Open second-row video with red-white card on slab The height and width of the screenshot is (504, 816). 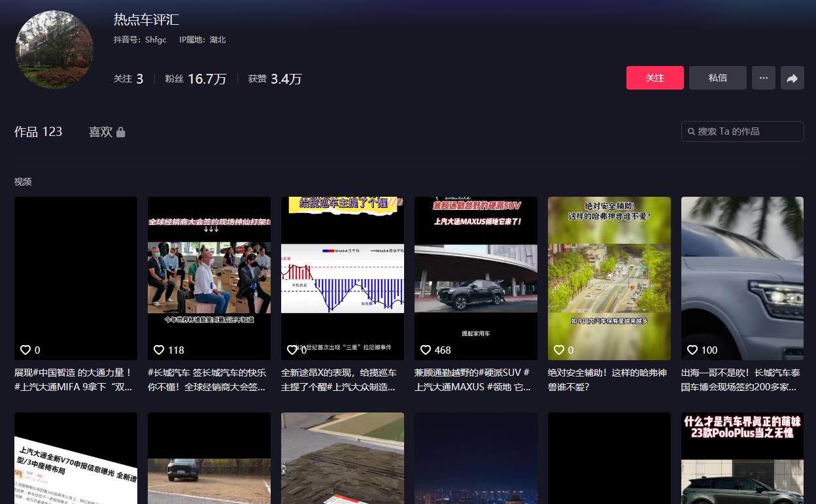coord(343,458)
